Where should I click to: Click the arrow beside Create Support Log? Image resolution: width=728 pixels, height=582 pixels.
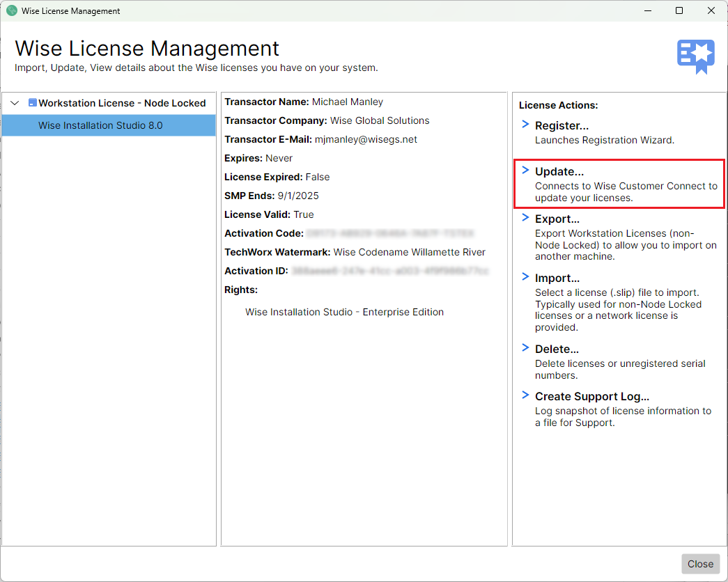(524, 395)
